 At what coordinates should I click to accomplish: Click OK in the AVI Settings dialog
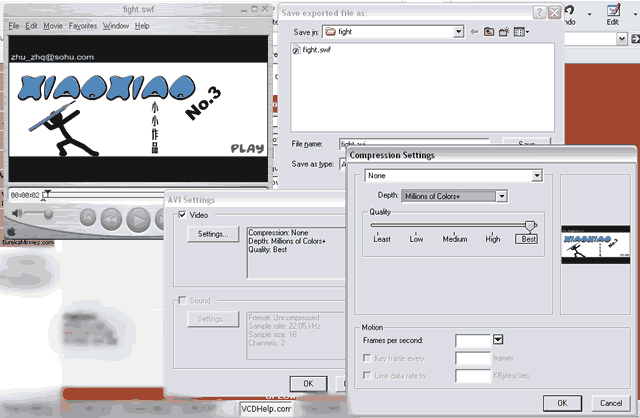click(x=309, y=384)
